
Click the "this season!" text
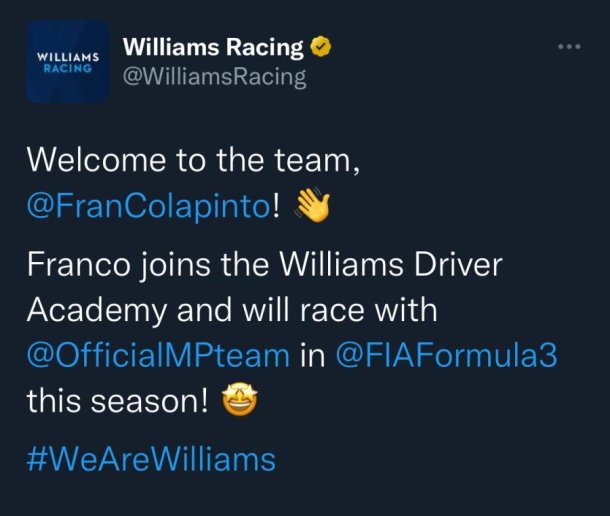[x=117, y=401]
